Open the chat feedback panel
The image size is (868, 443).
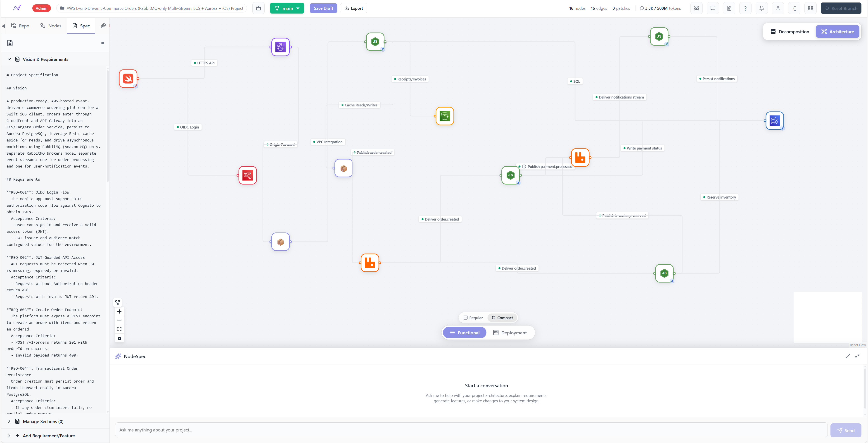point(713,8)
